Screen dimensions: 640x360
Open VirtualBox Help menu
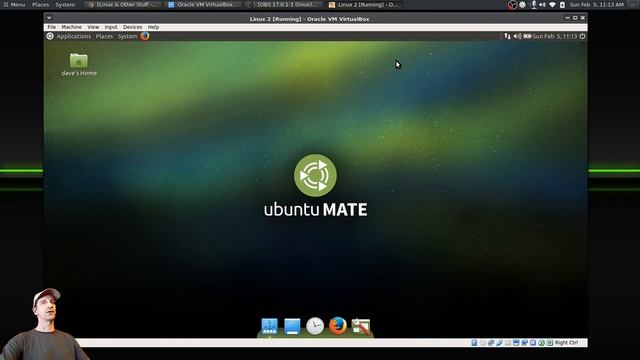[x=153, y=27]
